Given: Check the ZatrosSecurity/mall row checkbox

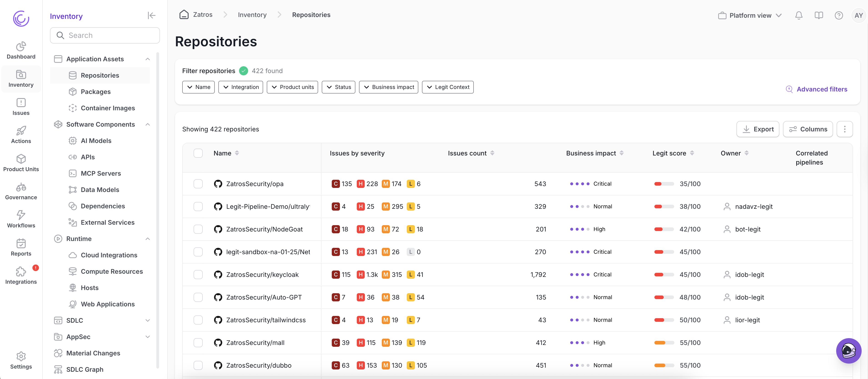Looking at the screenshot, I should [x=198, y=343].
